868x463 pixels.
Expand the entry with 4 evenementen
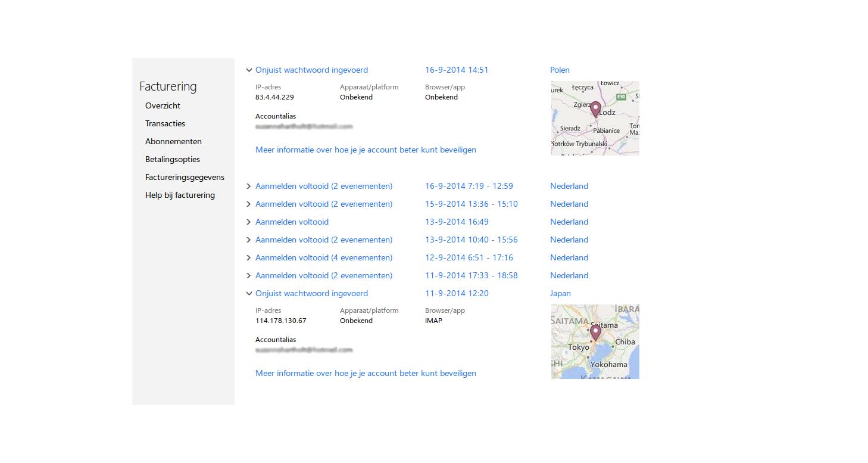point(249,258)
